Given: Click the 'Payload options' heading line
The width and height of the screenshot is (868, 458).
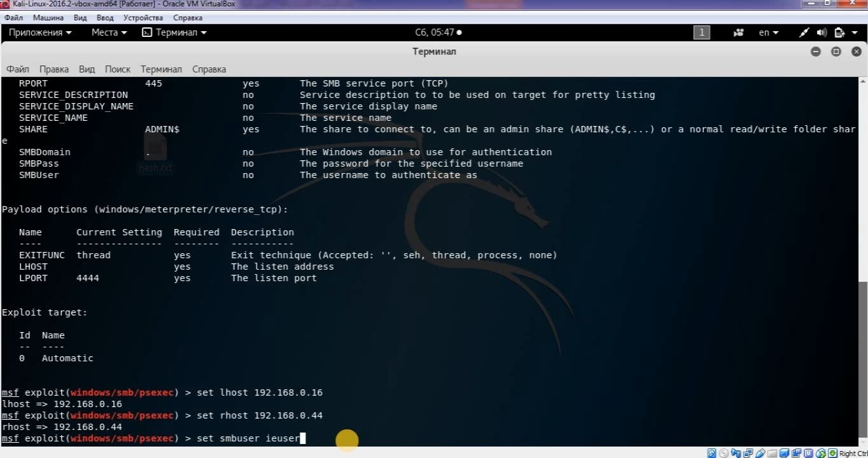Looking at the screenshot, I should pyautogui.click(x=145, y=209).
